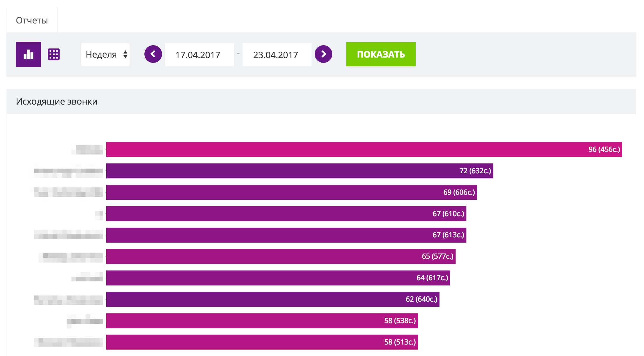The height and width of the screenshot is (356, 644).
Task: Go to next week with right arrow
Action: [323, 54]
